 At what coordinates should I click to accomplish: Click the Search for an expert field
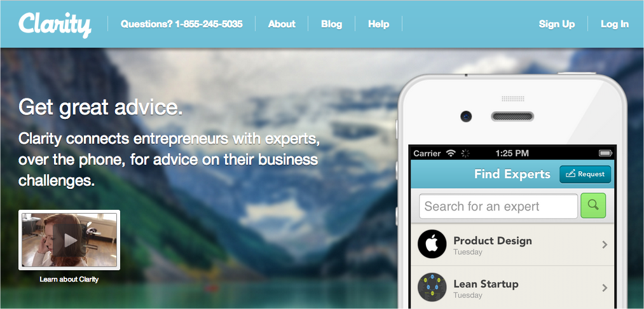click(x=498, y=206)
